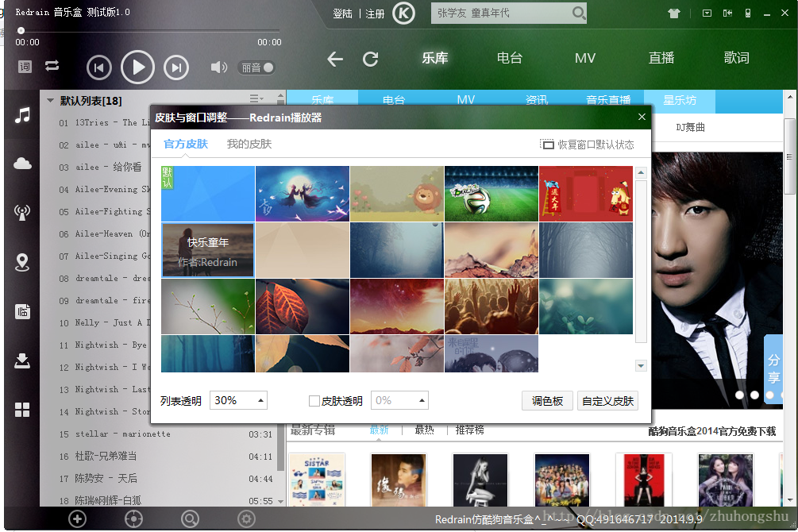Locate the current playing song icon
This screenshot has width=798, height=532.
coord(134,519)
